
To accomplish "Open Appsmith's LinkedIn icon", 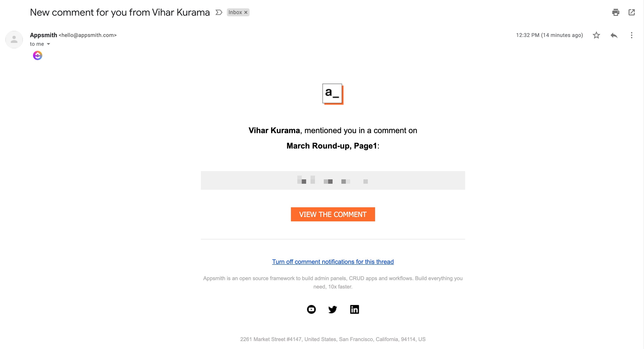I will 355,310.
